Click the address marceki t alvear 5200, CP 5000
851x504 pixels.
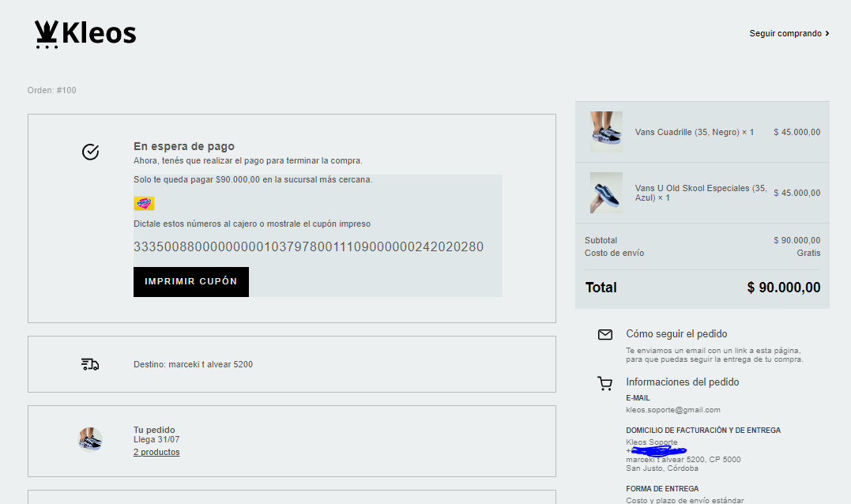pos(683,460)
